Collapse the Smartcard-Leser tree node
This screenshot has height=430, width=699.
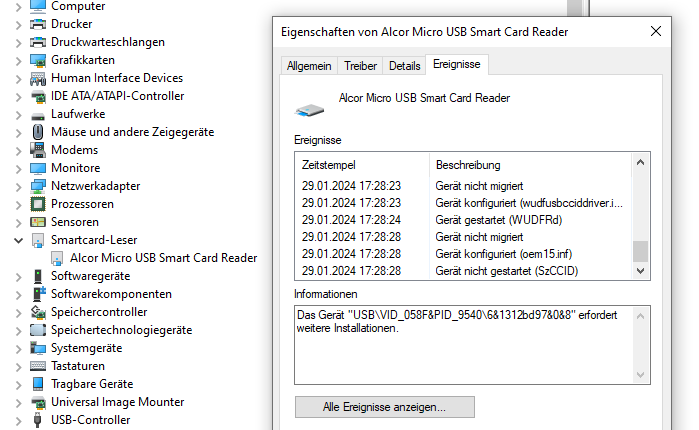point(18,240)
